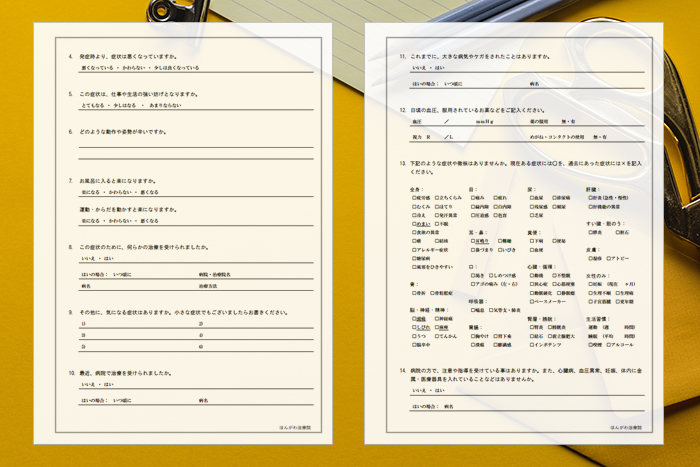This screenshot has height=467, width=700.
Task: Click the first answer line of question 6
Action: click(x=195, y=145)
